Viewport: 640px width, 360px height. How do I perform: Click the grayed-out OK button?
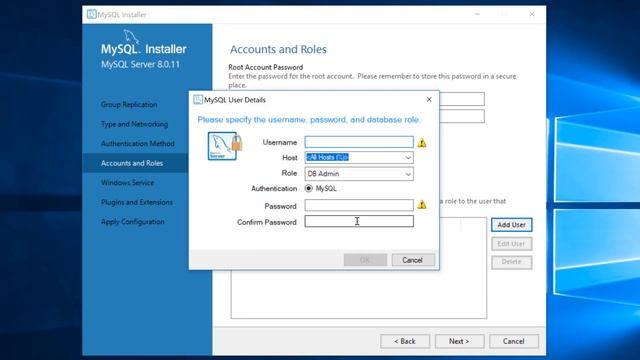(365, 260)
